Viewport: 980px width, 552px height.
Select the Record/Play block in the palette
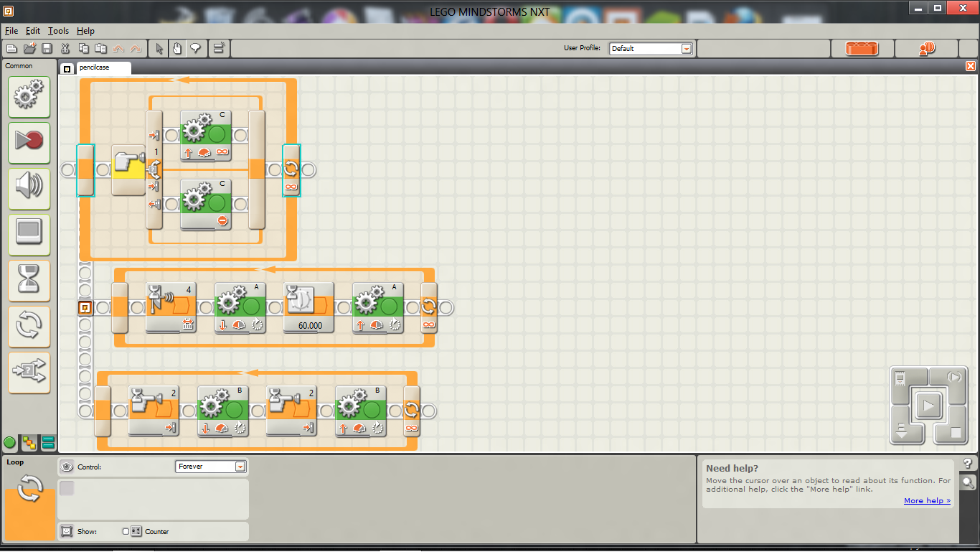[x=29, y=143]
